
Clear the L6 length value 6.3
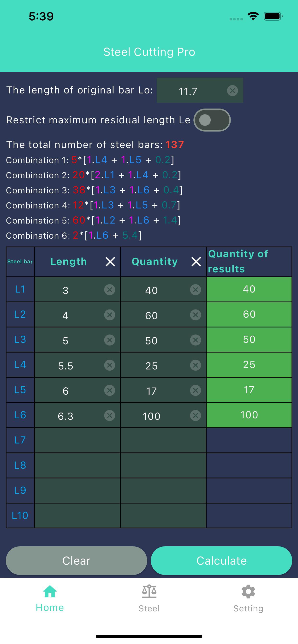[109, 415]
